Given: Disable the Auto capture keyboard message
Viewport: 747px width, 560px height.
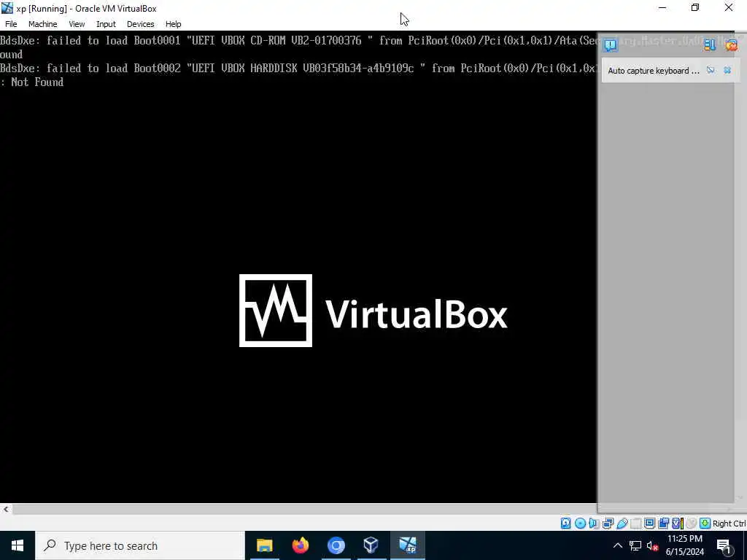Looking at the screenshot, I should (711, 70).
